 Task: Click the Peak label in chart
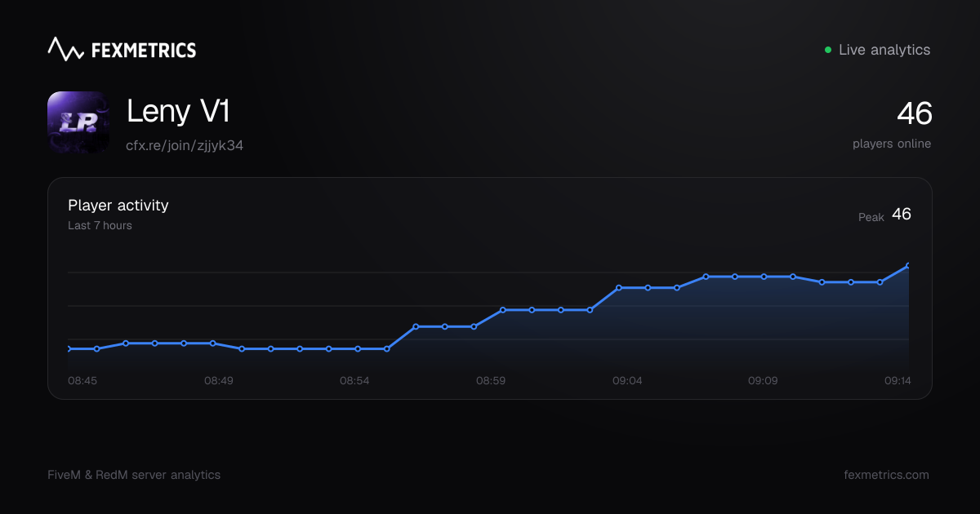click(x=871, y=217)
